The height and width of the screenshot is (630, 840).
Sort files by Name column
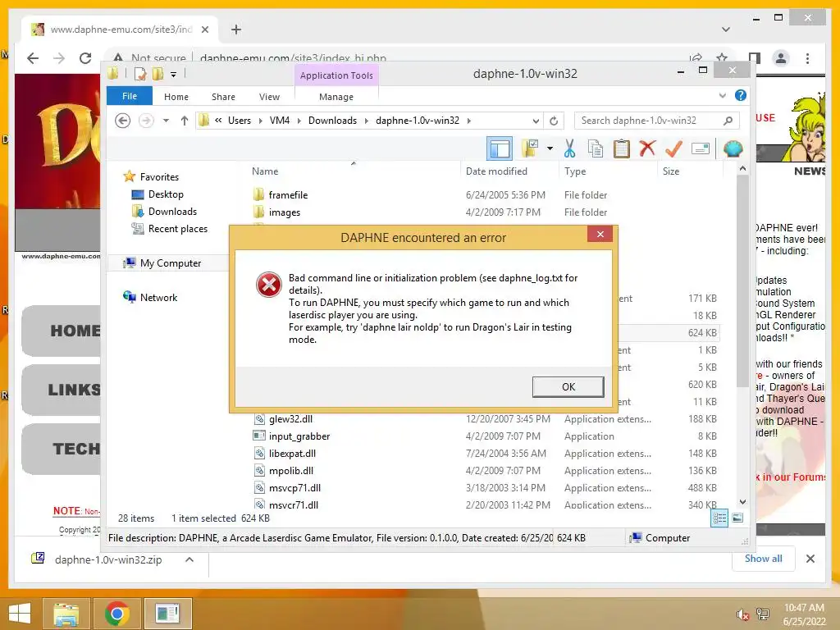tap(265, 171)
